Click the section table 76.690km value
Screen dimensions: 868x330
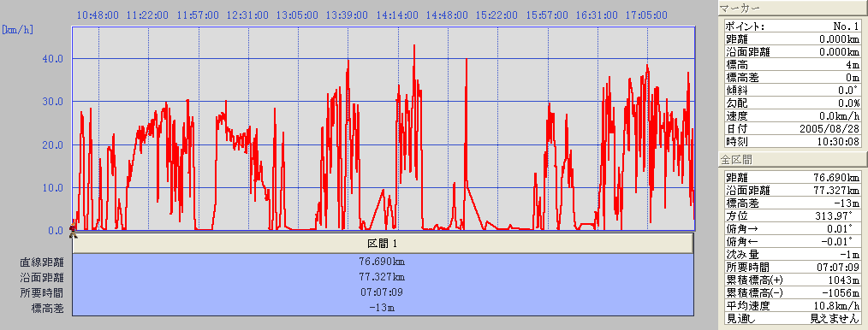click(x=383, y=262)
